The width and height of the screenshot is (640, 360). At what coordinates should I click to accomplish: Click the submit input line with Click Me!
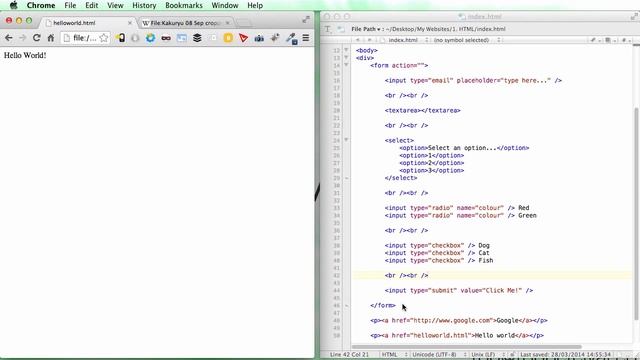pyautogui.click(x=459, y=290)
